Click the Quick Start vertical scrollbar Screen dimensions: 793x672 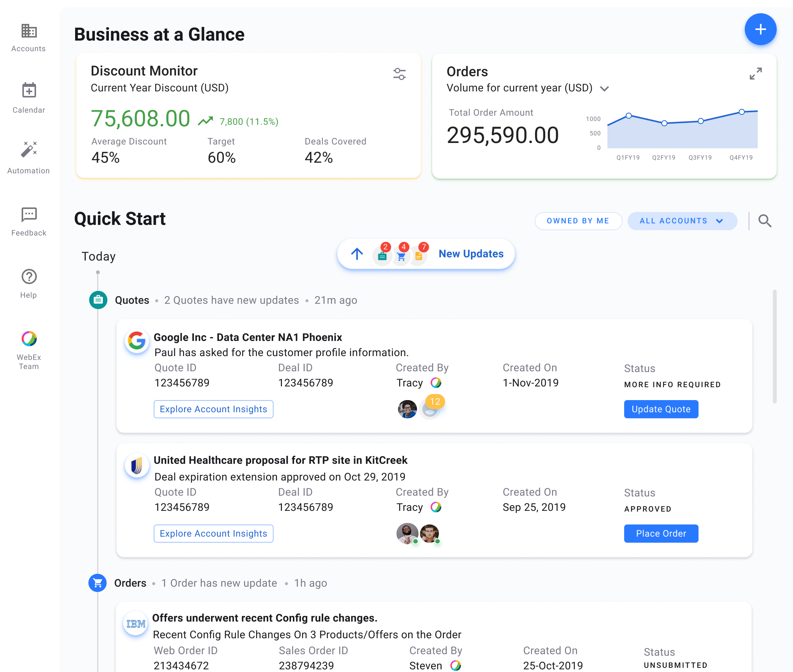coord(774,346)
